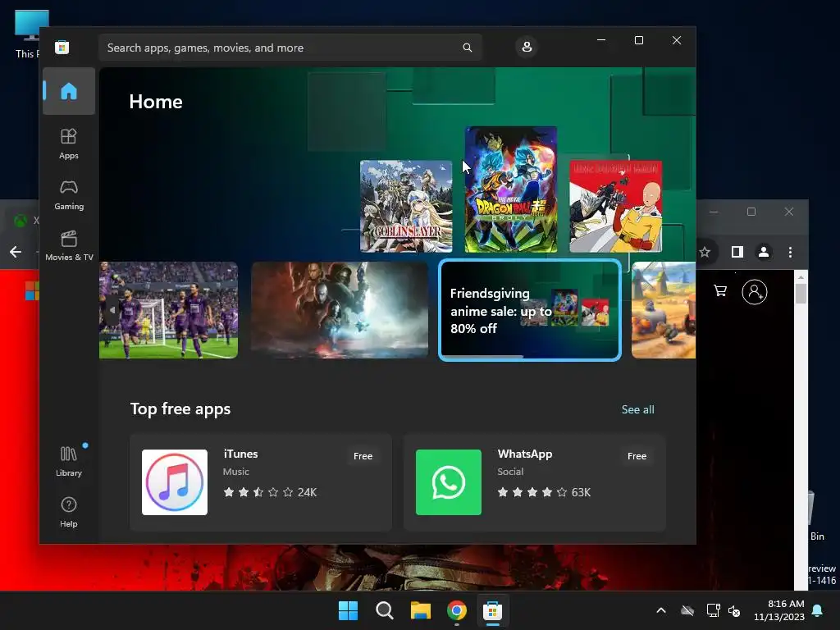
Task: Open the Chrome profile icon
Action: (764, 252)
